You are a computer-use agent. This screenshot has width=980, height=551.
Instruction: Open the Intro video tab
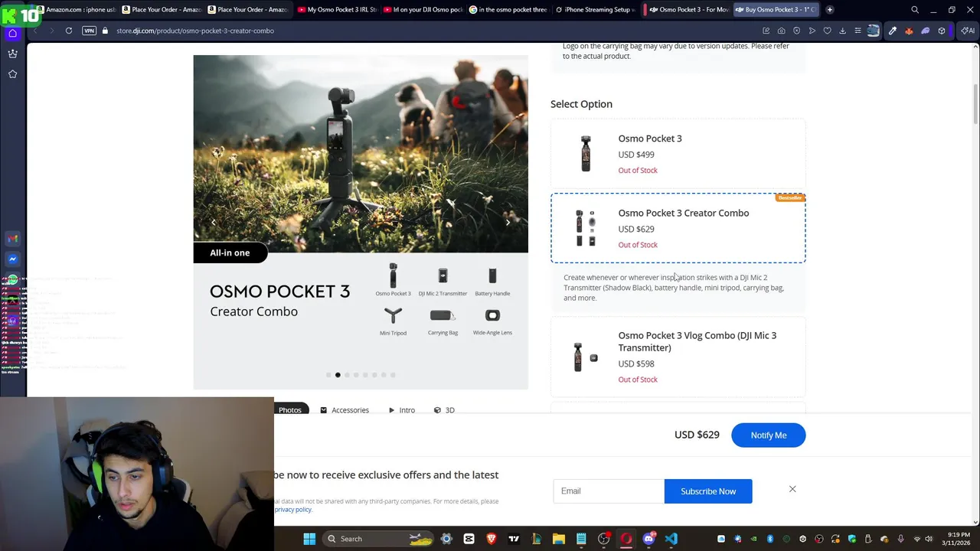click(x=402, y=410)
